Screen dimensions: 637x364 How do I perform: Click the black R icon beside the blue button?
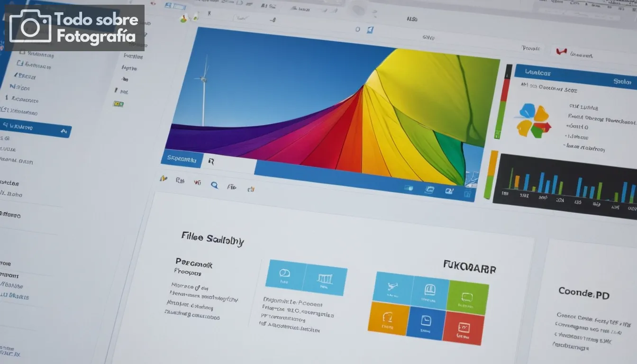point(211,162)
